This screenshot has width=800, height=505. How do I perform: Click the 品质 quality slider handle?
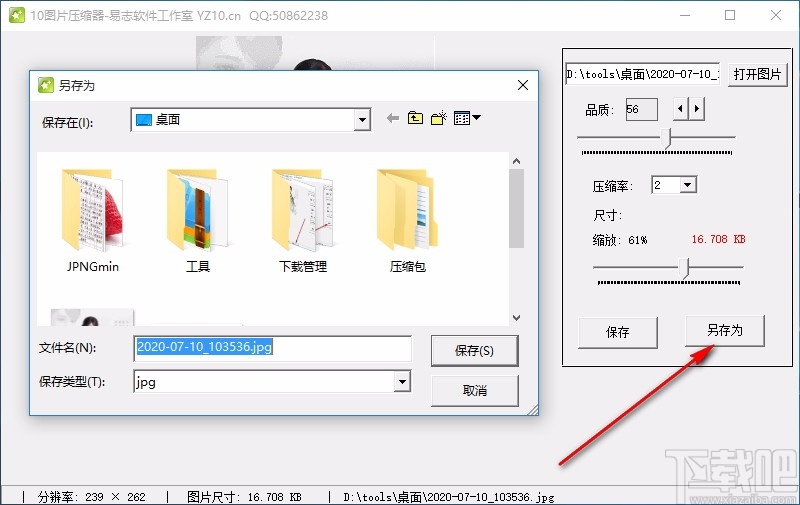coord(665,138)
